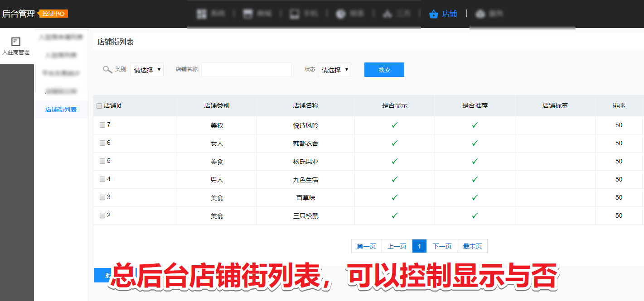Screen dimensions: 644x301
Task: Click the 店铺标签 column header
Action: pyautogui.click(x=555, y=105)
